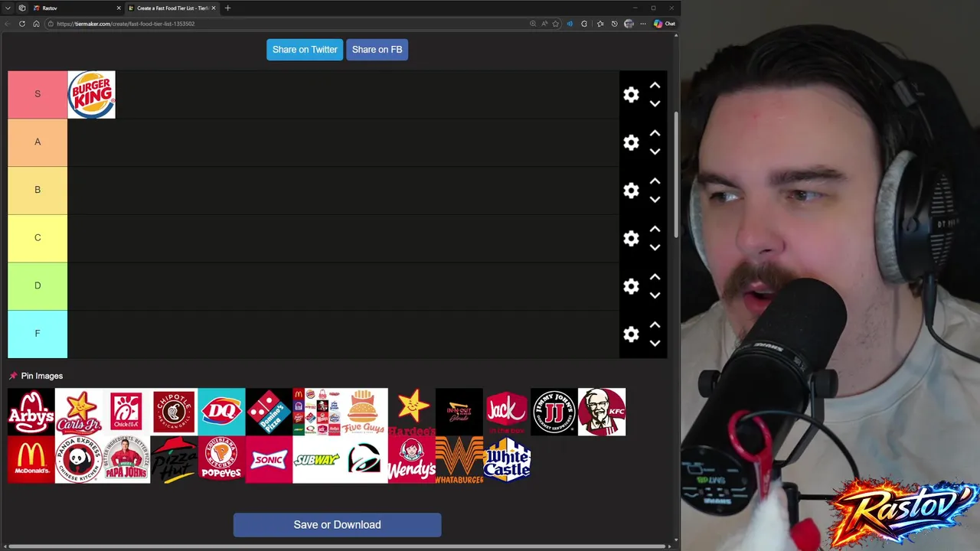Click the McDonald's logo tile

coord(31,459)
